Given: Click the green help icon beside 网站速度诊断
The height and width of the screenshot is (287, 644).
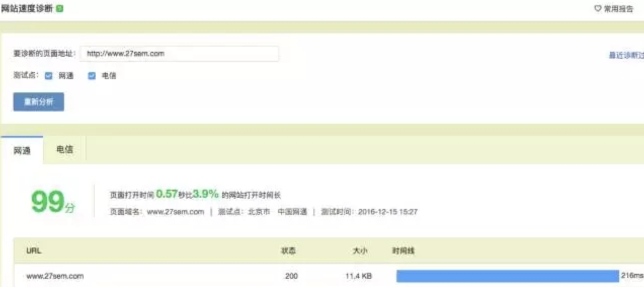Looking at the screenshot, I should point(60,9).
